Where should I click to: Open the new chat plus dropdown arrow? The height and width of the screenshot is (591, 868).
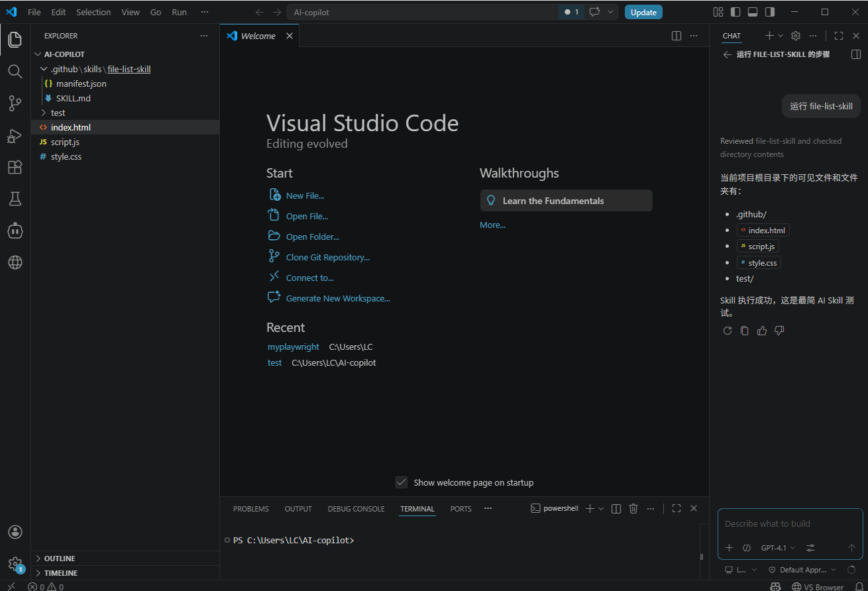[781, 36]
